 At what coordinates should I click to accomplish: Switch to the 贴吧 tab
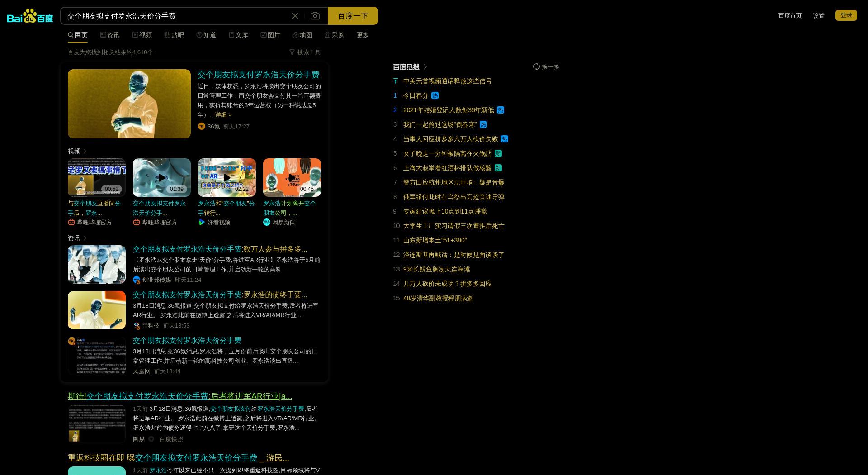click(x=174, y=35)
